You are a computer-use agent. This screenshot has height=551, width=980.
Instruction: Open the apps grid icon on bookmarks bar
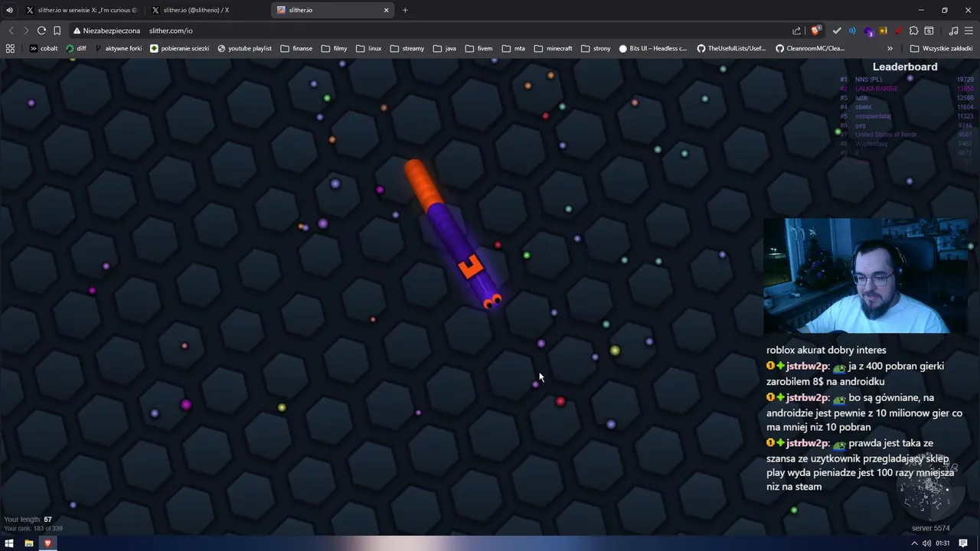10,48
